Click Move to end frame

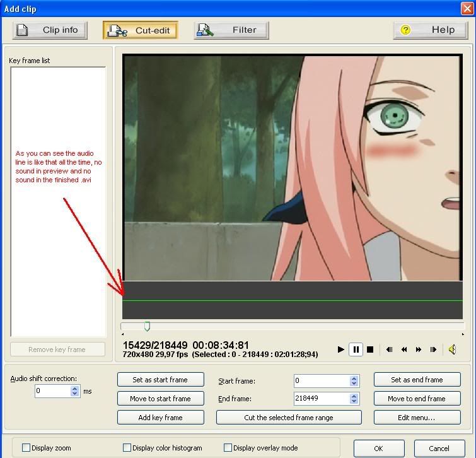[417, 399]
